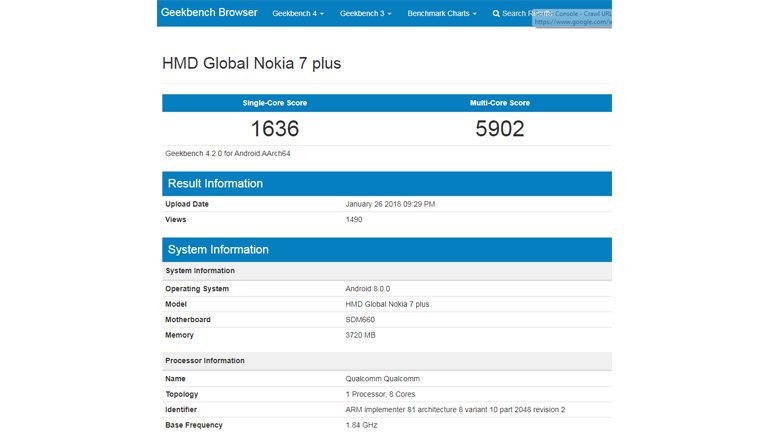Expand the Geekbench 3 dropdown menu
The width and height of the screenshot is (770, 434).
coord(365,13)
